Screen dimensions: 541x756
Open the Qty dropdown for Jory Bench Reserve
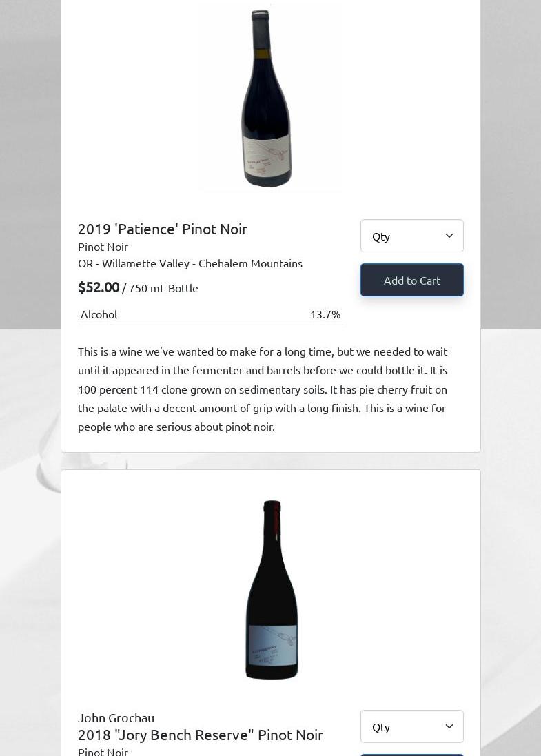[411, 726]
